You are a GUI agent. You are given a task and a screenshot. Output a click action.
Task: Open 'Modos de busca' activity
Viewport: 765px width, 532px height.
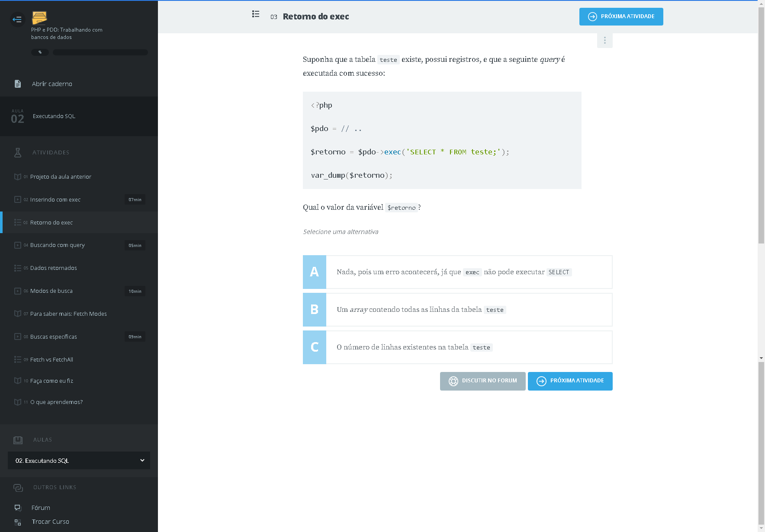coord(51,291)
